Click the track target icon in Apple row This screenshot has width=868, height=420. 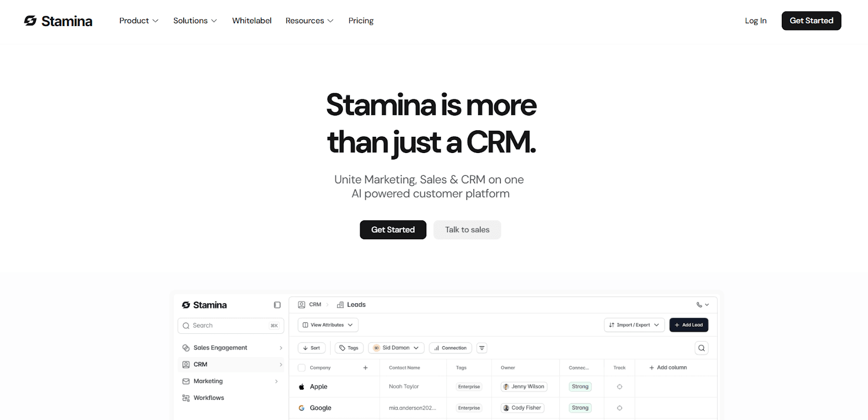[620, 387]
